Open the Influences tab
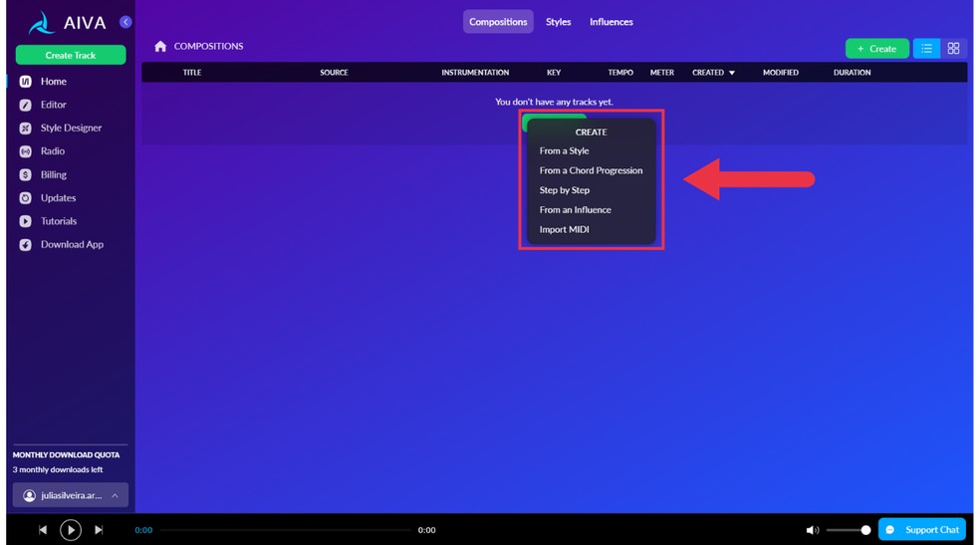This screenshot has width=980, height=545. (612, 22)
